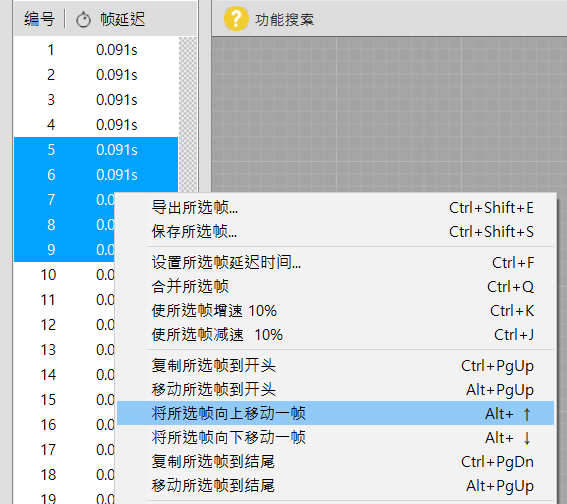Click 将所选帧向下移动一帧 item
567x504 pixels.
[x=335, y=437]
